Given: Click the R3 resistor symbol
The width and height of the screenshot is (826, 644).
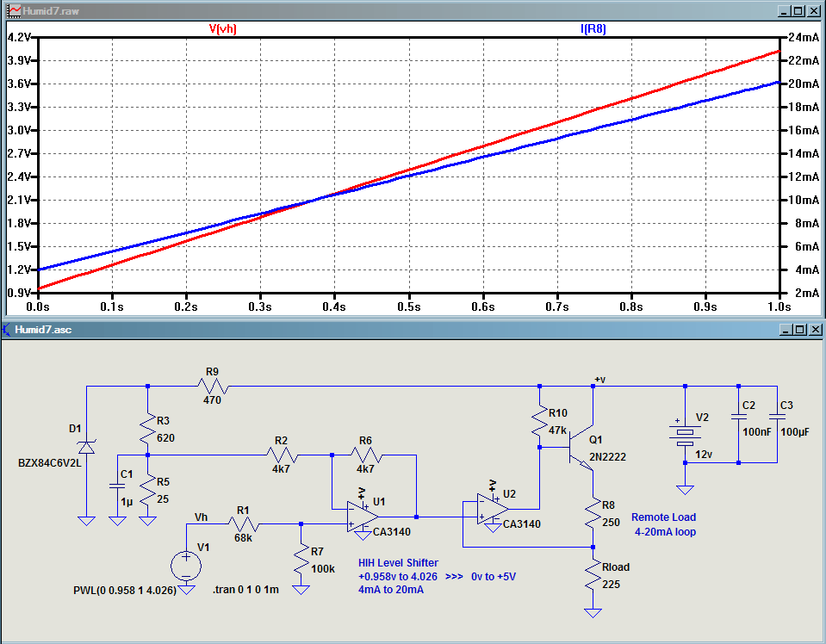Looking at the screenshot, I should click(147, 430).
